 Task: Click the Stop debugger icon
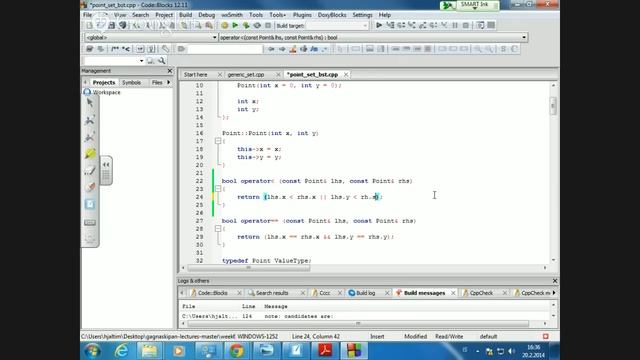(x=466, y=25)
